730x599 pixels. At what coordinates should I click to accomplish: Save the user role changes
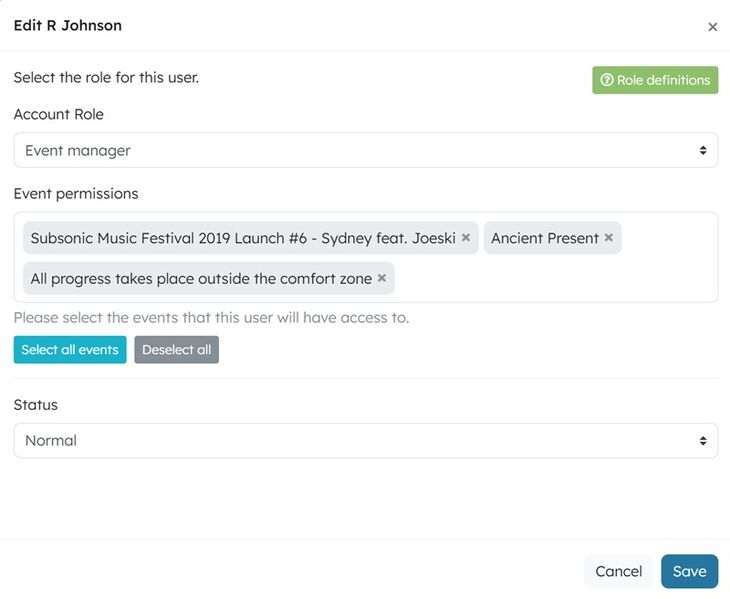point(689,571)
